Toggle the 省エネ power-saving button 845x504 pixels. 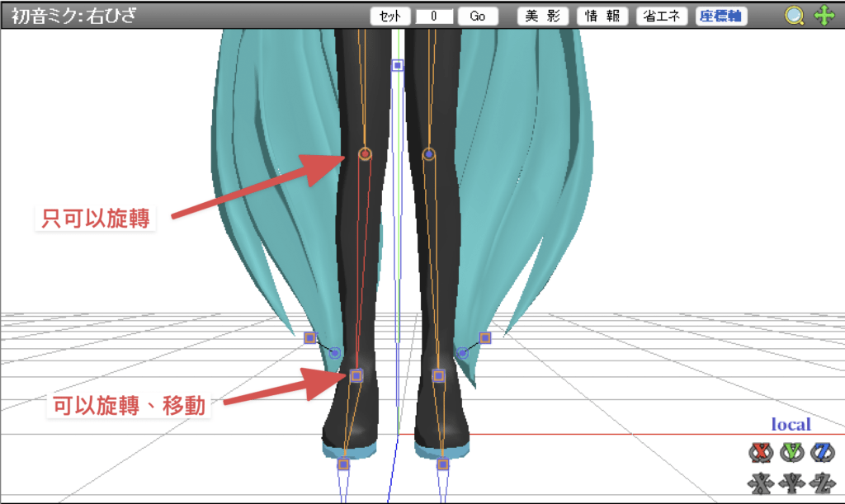tap(661, 16)
